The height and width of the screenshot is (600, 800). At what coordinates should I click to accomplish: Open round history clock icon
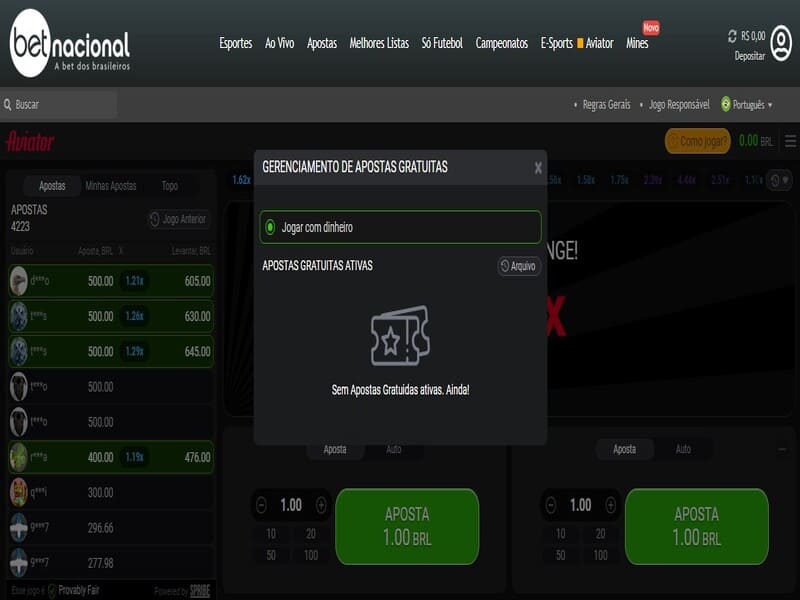point(773,180)
